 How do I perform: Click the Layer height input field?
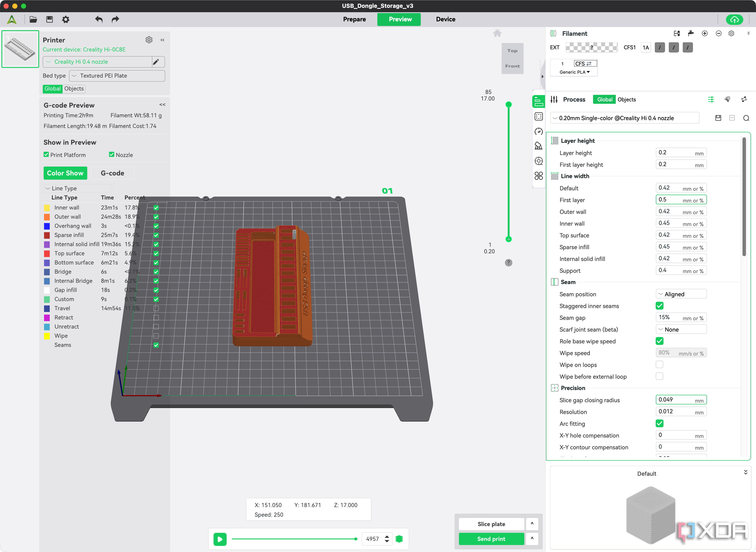(x=681, y=153)
